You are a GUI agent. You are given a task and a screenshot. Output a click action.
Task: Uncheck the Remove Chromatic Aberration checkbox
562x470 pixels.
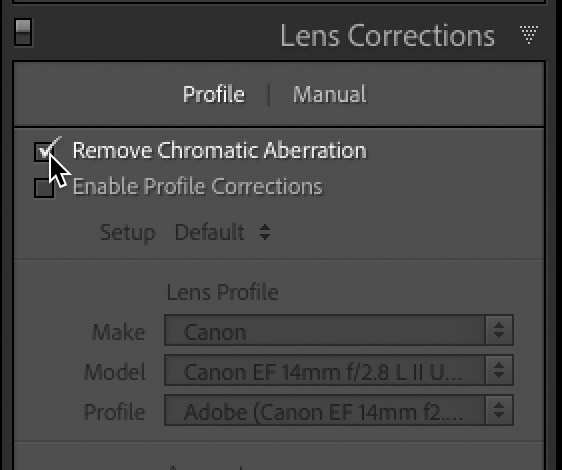coord(44,151)
